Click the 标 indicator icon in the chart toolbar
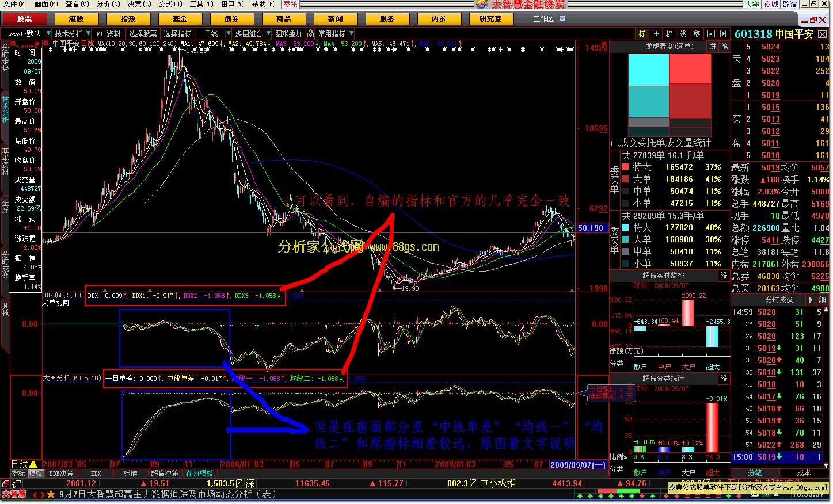 [642, 34]
